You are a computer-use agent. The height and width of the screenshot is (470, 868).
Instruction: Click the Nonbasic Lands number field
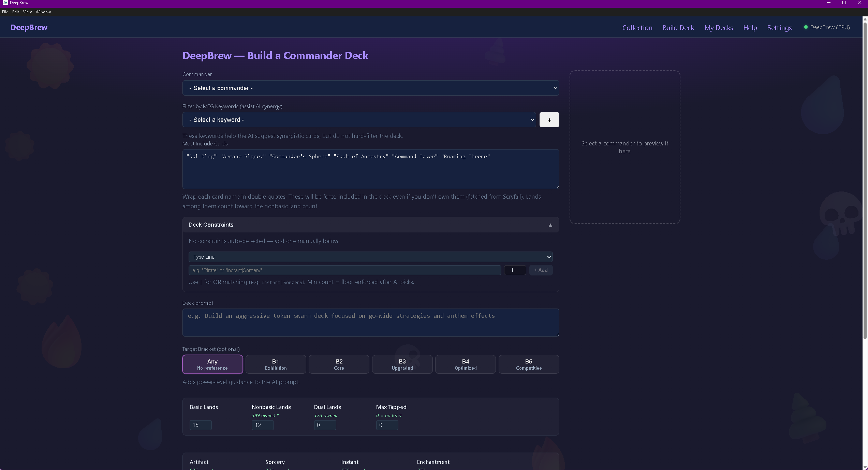point(263,425)
